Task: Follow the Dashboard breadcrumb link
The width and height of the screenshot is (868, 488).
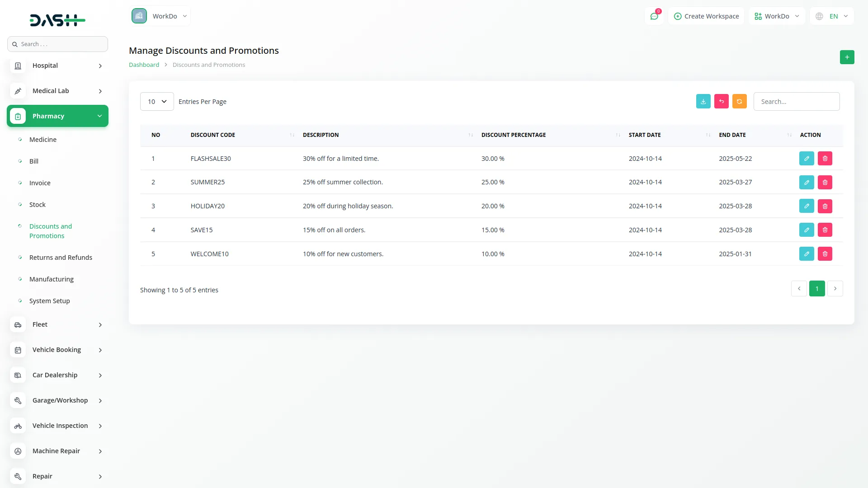Action: 144,65
